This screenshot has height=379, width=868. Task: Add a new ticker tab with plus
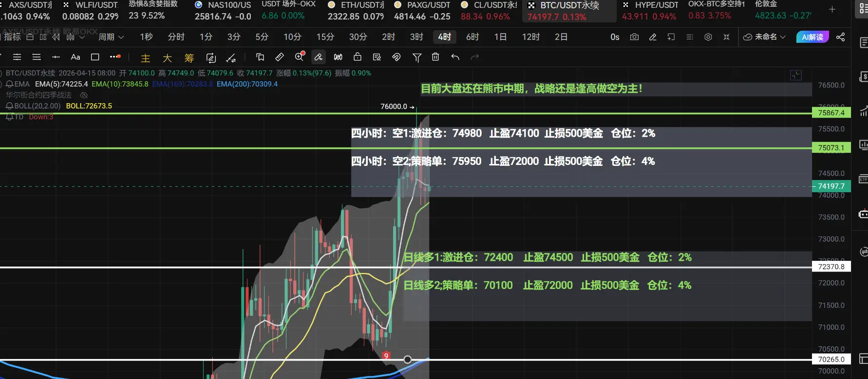(832, 10)
